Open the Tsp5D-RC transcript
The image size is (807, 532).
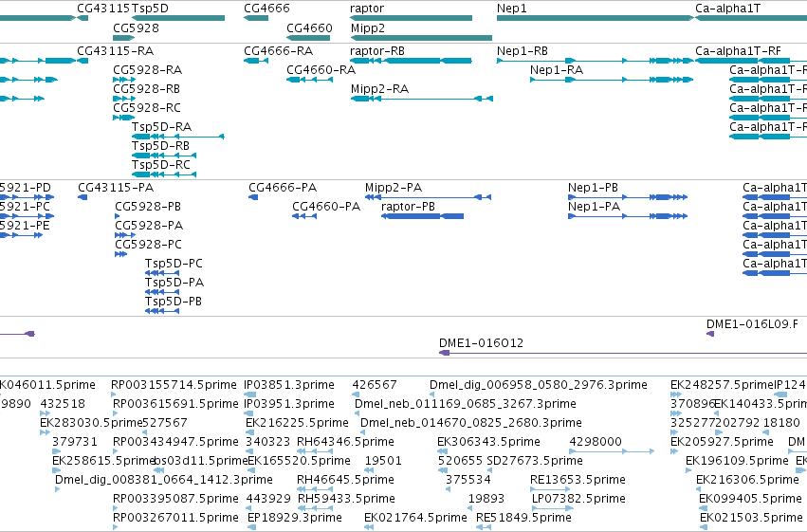pos(164,174)
